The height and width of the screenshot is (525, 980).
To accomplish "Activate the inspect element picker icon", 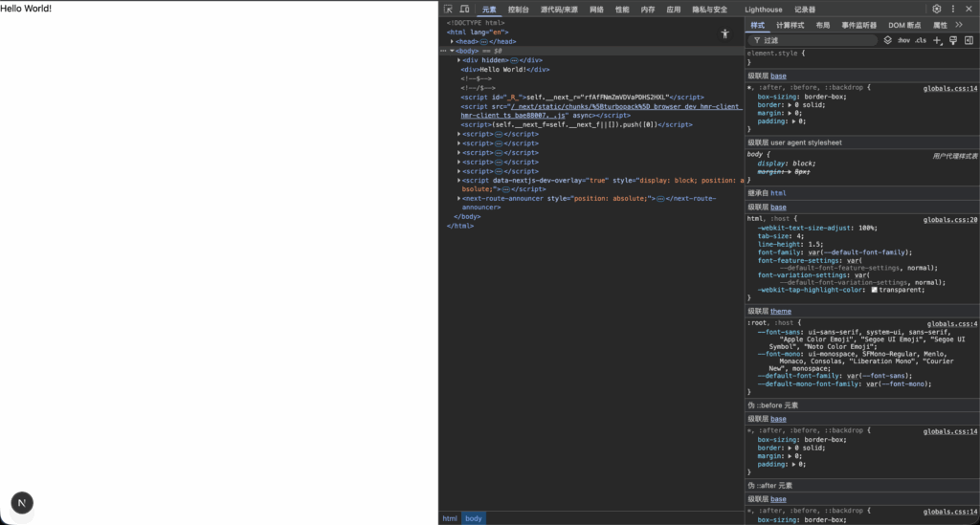I will (449, 9).
